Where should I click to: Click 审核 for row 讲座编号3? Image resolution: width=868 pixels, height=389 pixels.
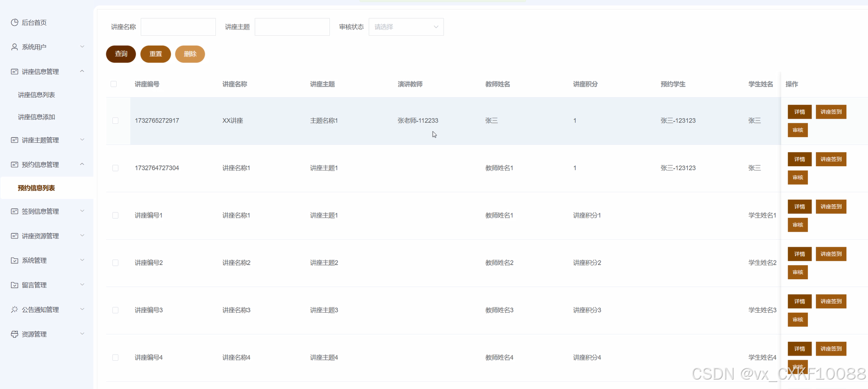coord(798,320)
